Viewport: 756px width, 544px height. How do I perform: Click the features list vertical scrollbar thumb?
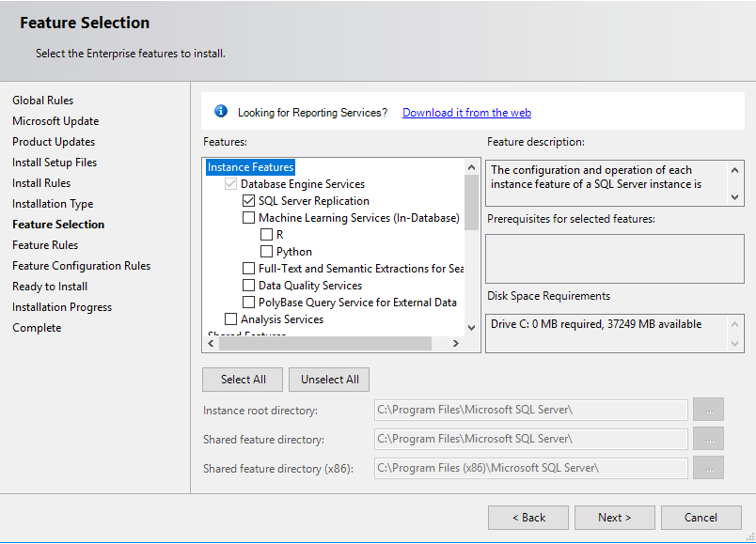(x=471, y=202)
